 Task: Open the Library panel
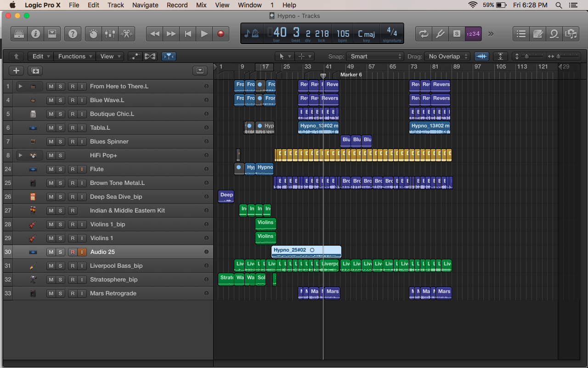(x=19, y=34)
